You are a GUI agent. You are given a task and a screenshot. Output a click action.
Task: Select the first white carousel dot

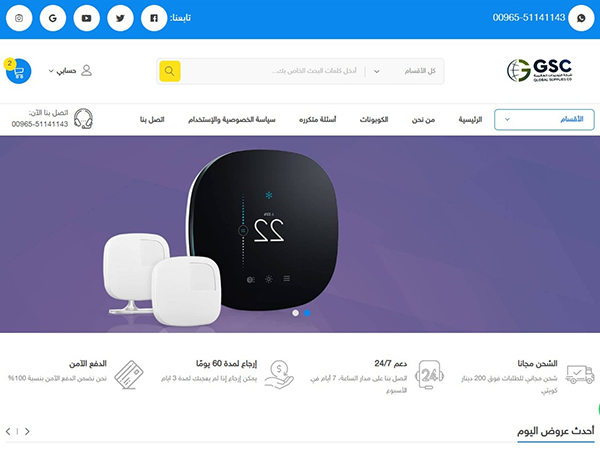295,313
